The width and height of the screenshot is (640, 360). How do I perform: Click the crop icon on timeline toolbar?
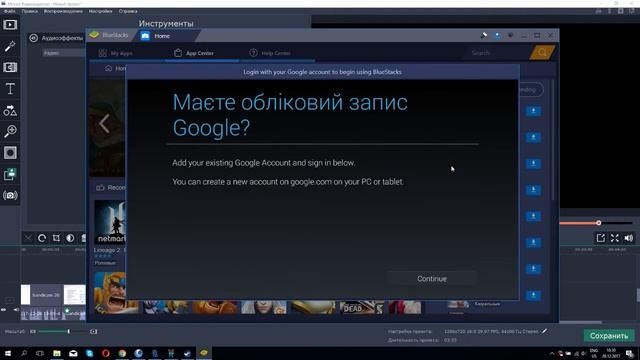click(x=56, y=238)
